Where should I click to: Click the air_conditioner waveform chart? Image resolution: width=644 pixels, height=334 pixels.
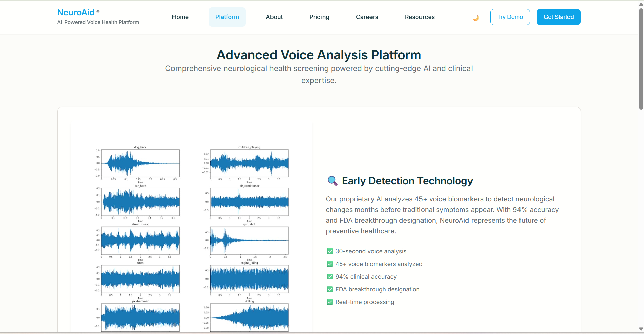coord(249,202)
